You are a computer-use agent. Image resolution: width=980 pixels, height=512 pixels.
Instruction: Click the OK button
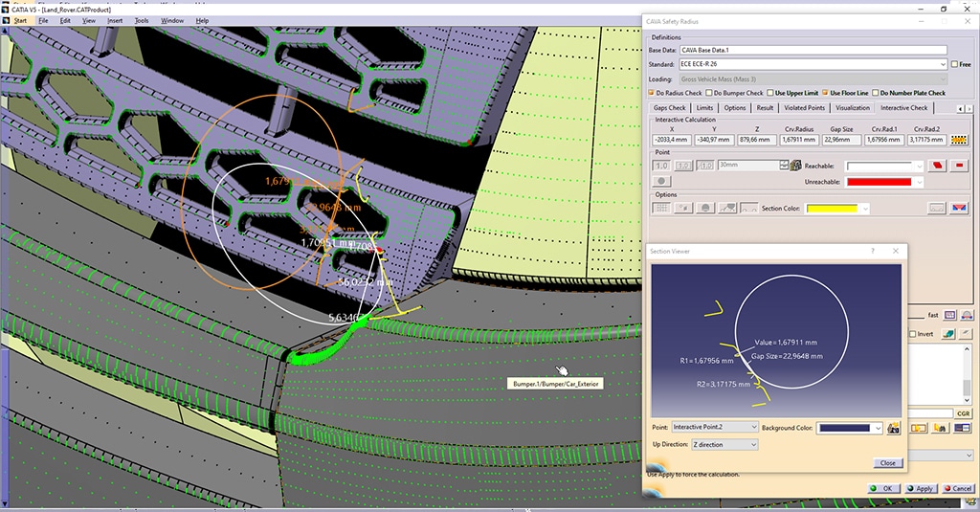[884, 488]
